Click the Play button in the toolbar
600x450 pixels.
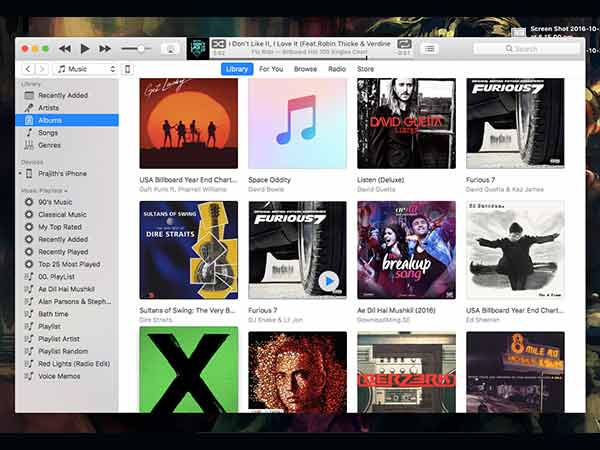(85, 49)
